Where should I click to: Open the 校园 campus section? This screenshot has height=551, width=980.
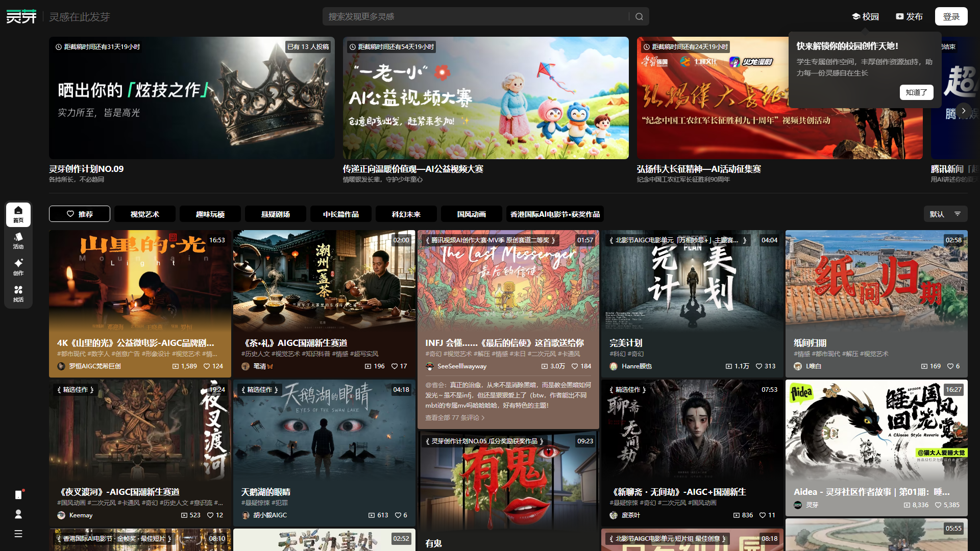pos(866,17)
